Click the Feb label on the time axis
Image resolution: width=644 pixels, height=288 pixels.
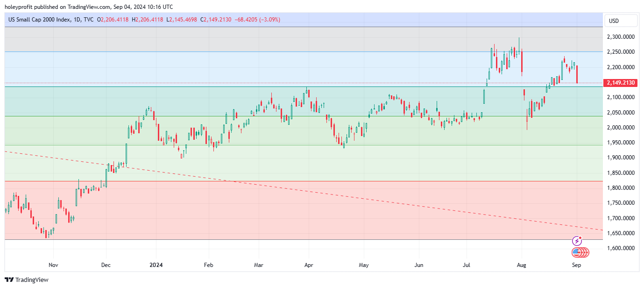[208, 265]
